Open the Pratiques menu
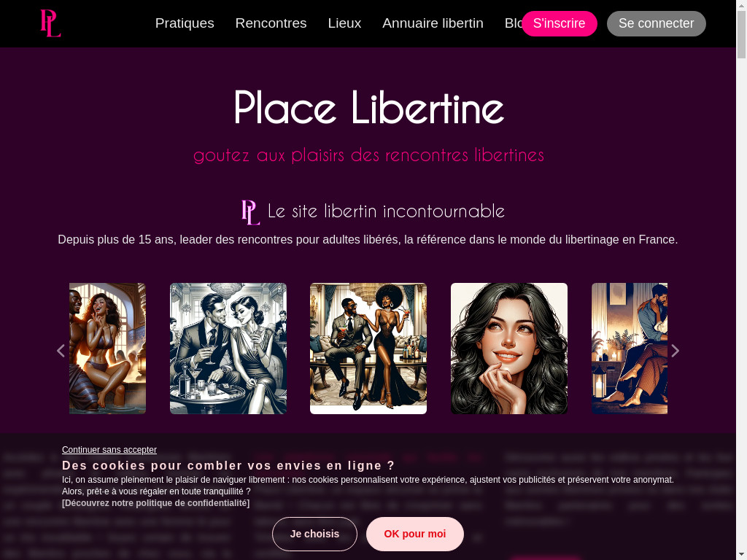Image resolution: width=747 pixels, height=560 pixels. tap(185, 23)
